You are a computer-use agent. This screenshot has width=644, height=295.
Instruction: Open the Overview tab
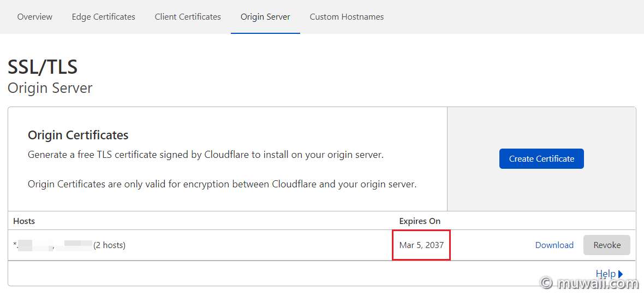35,17
